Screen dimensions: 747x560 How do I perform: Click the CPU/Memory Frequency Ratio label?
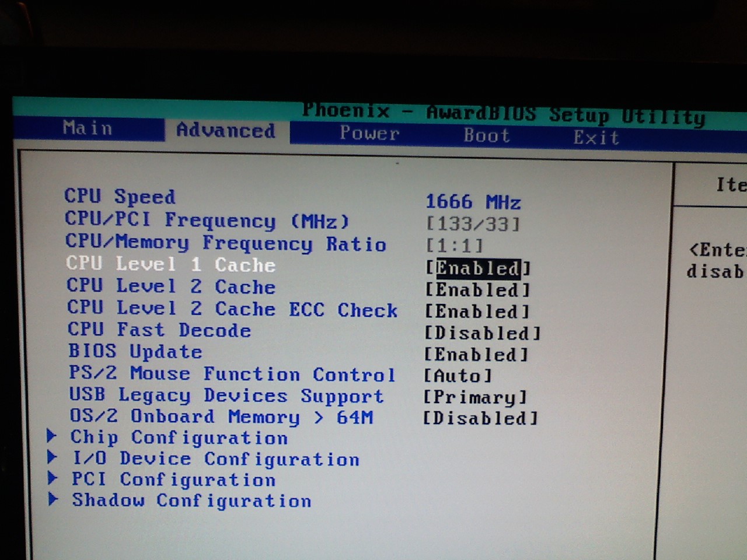point(226,243)
